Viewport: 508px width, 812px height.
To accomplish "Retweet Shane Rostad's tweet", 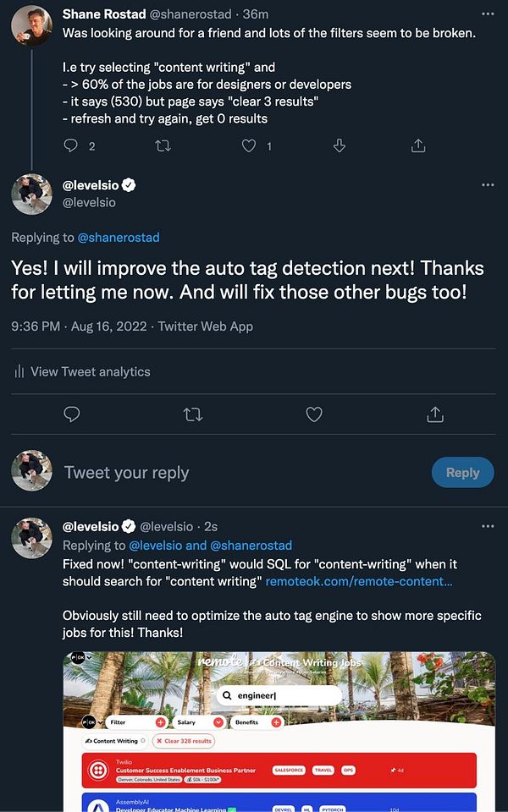I will point(163,146).
